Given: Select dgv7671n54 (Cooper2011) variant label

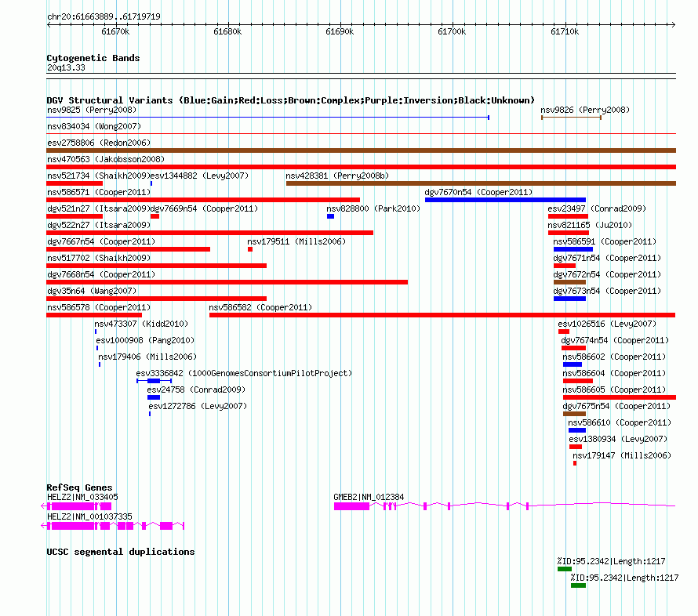Looking at the screenshot, I should pyautogui.click(x=607, y=258).
